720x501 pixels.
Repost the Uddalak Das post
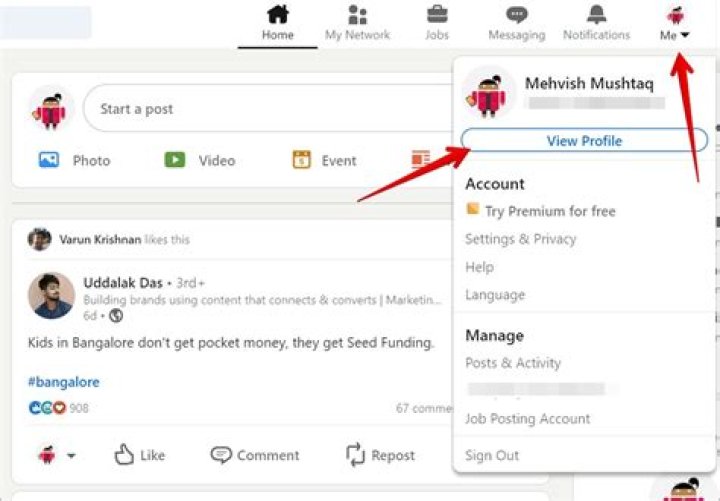[380, 455]
